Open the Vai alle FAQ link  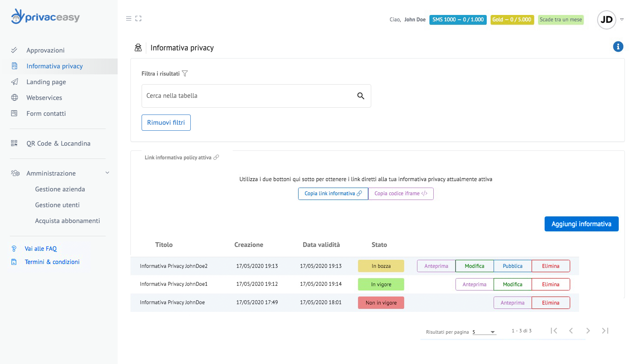[41, 249]
